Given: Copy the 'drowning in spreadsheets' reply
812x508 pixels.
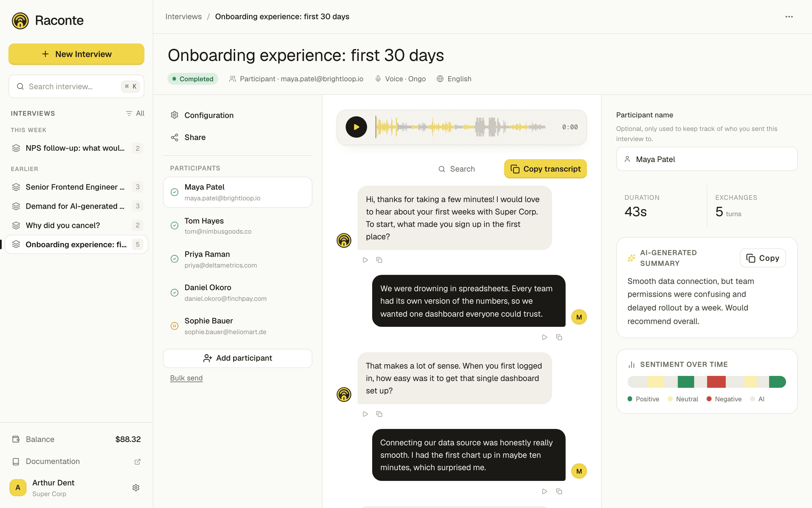Looking at the screenshot, I should [559, 337].
